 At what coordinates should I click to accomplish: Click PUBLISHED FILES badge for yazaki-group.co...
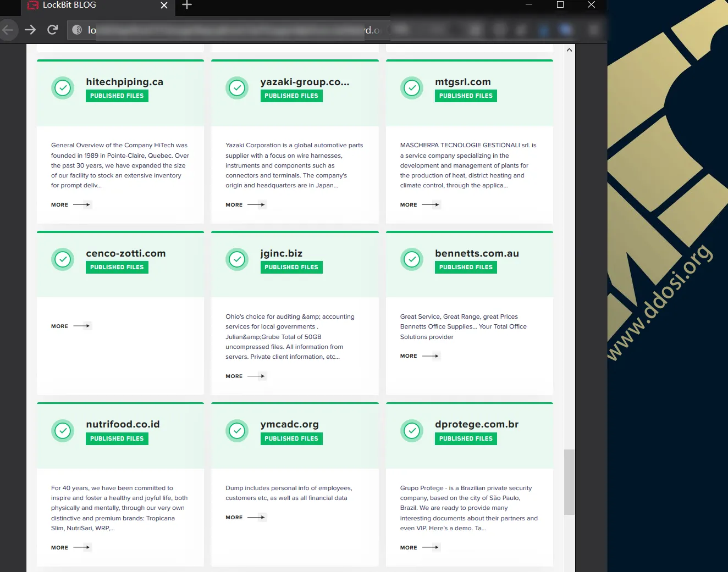point(291,96)
